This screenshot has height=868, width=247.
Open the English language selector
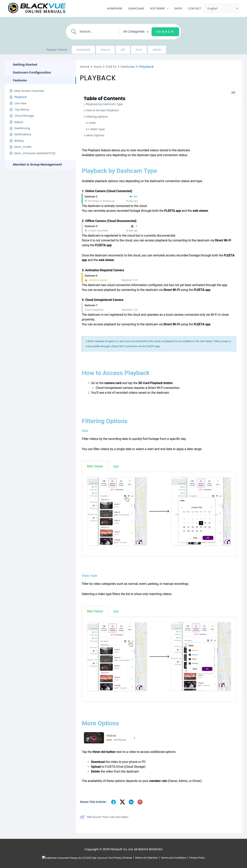[x=222, y=8]
